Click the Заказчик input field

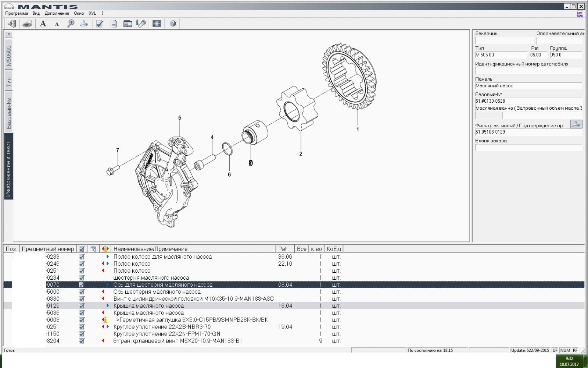504,40
